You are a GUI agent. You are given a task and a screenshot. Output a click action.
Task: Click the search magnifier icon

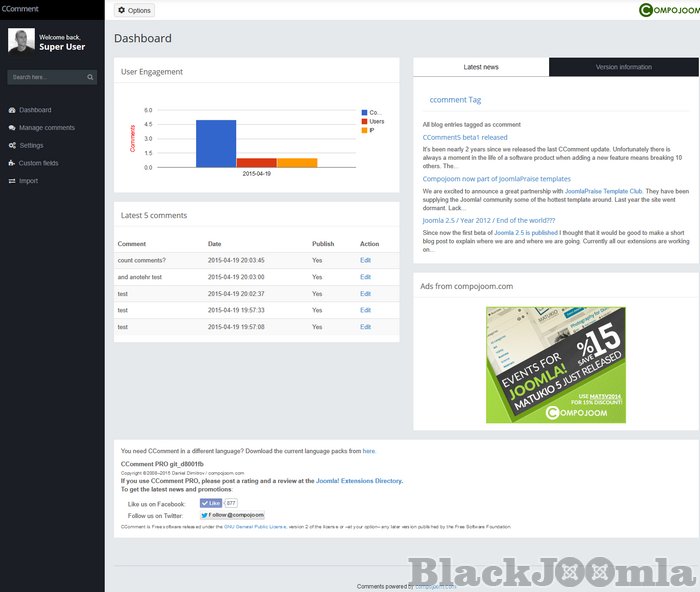click(x=90, y=77)
